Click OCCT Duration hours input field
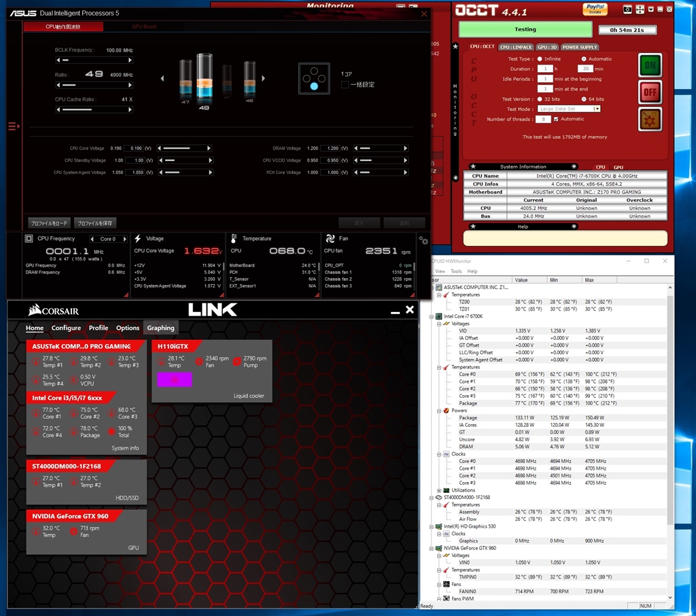 click(x=545, y=69)
